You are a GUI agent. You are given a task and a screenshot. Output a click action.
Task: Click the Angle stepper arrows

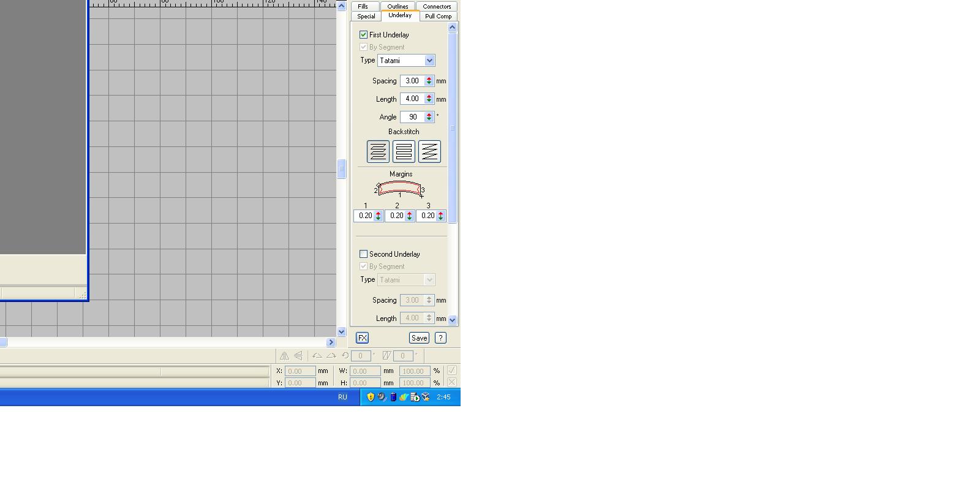coord(429,117)
